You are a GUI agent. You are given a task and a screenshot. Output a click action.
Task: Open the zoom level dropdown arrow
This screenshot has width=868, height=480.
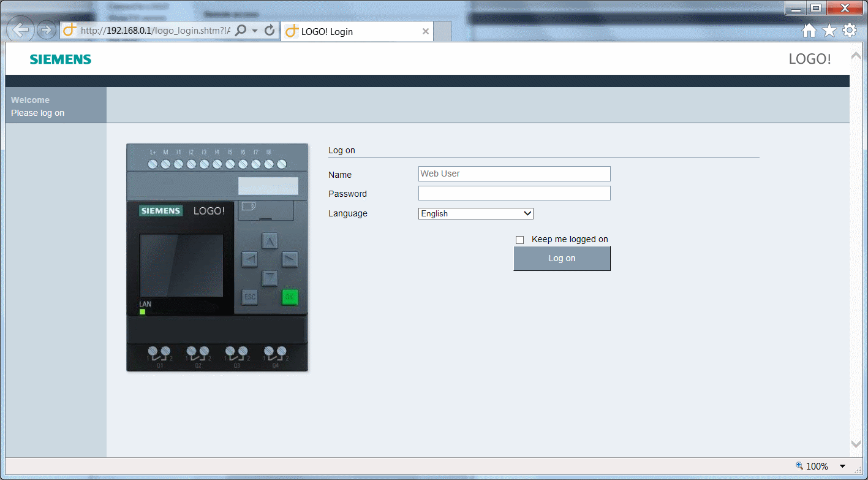(842, 467)
